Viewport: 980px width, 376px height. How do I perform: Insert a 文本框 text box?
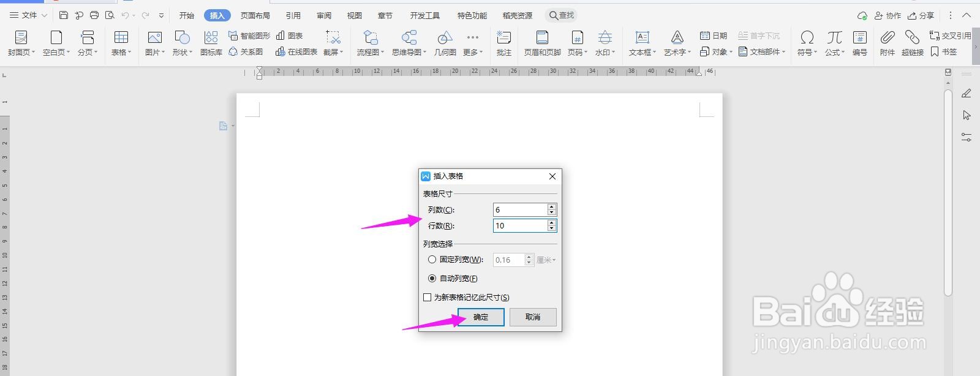[642, 43]
